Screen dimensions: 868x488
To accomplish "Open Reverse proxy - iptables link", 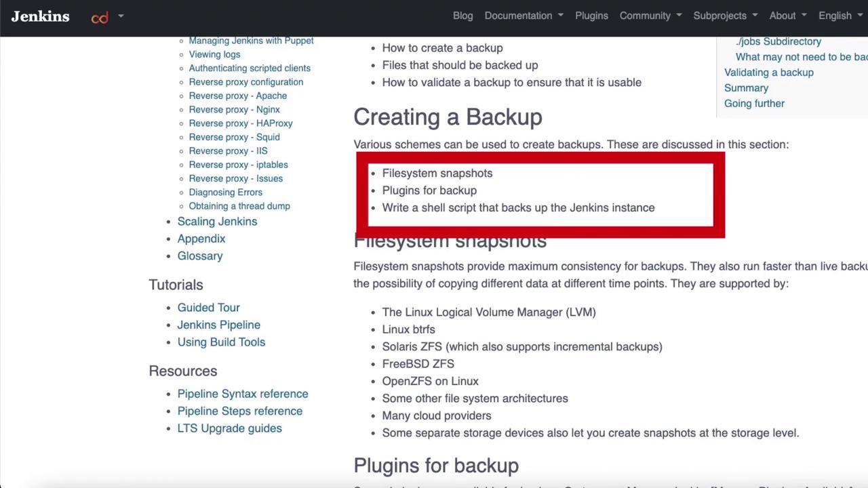I will (x=238, y=165).
